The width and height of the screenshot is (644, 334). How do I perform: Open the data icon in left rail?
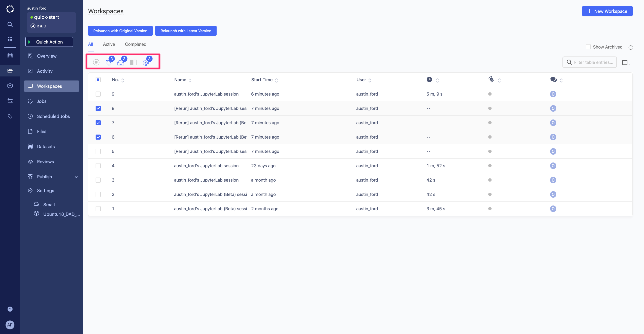click(10, 56)
